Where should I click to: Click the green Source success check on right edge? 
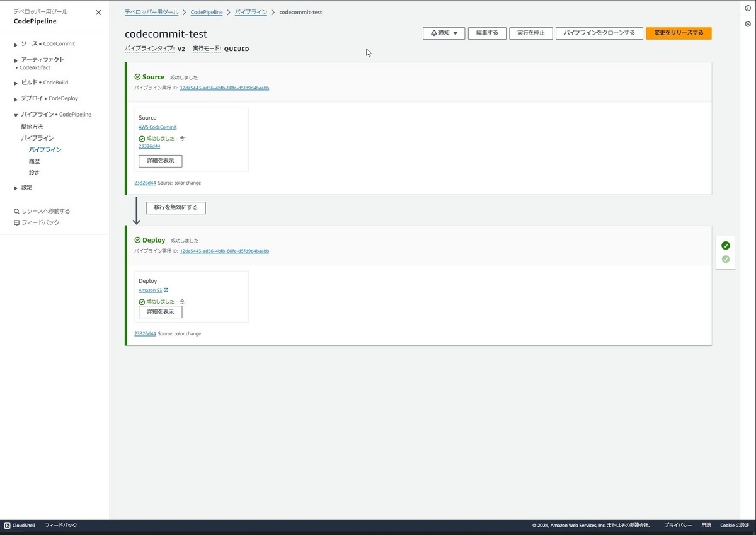click(726, 245)
